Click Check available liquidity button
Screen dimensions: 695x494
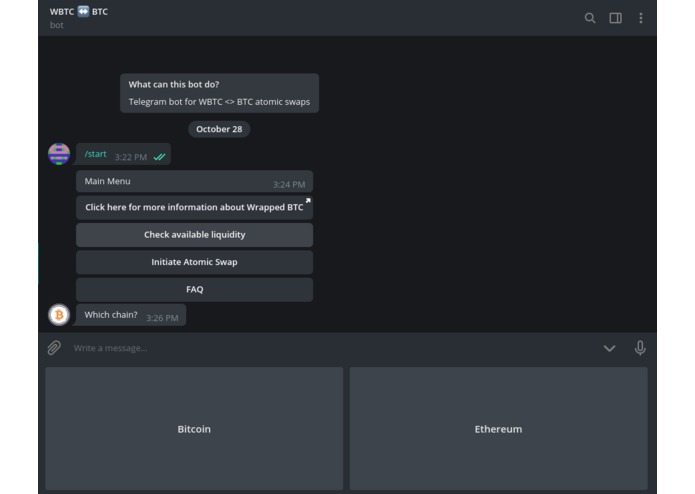(194, 235)
